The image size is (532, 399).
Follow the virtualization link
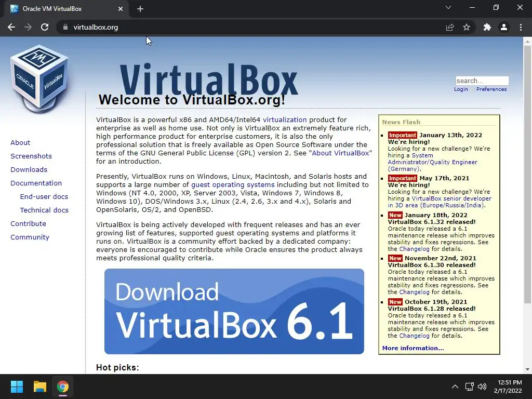pos(285,120)
